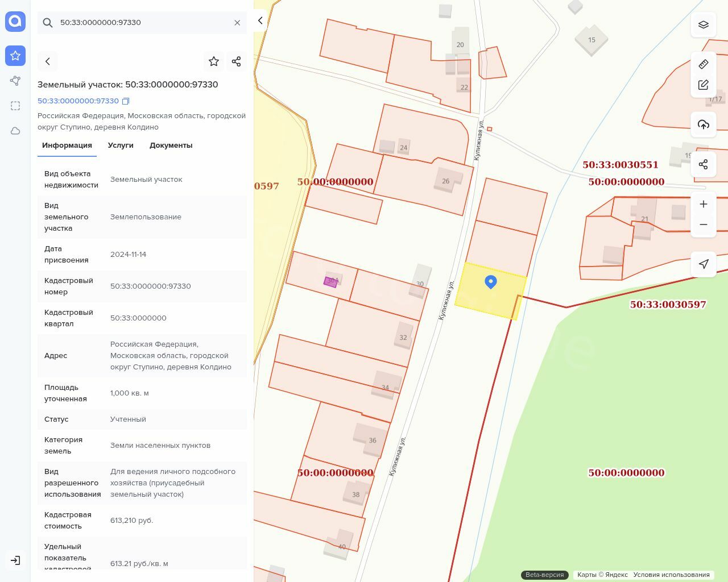Viewport: 728px width, 582px height.
Task: Switch to the Услуги tab
Action: [121, 145]
